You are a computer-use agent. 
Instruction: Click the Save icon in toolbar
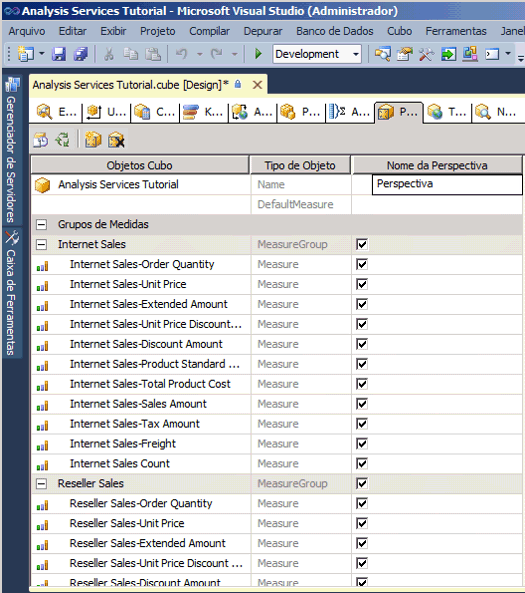(x=59, y=54)
